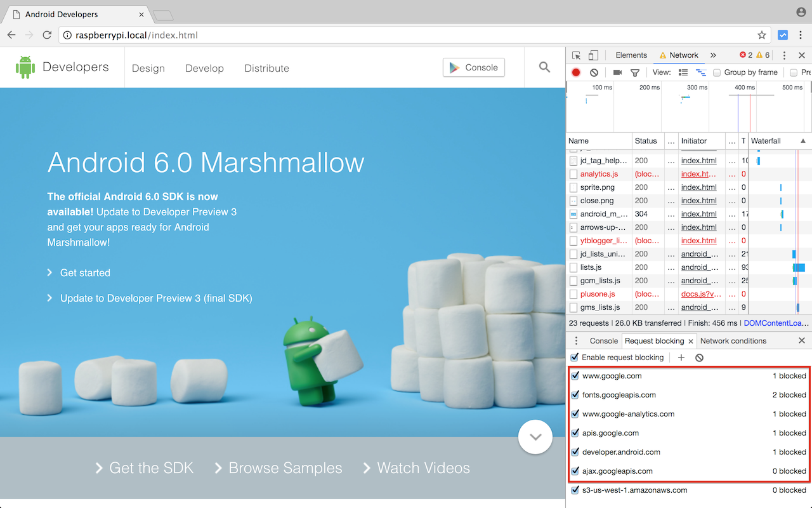The width and height of the screenshot is (812, 508).
Task: Toggle Enable request blocking checkbox
Action: [575, 358]
